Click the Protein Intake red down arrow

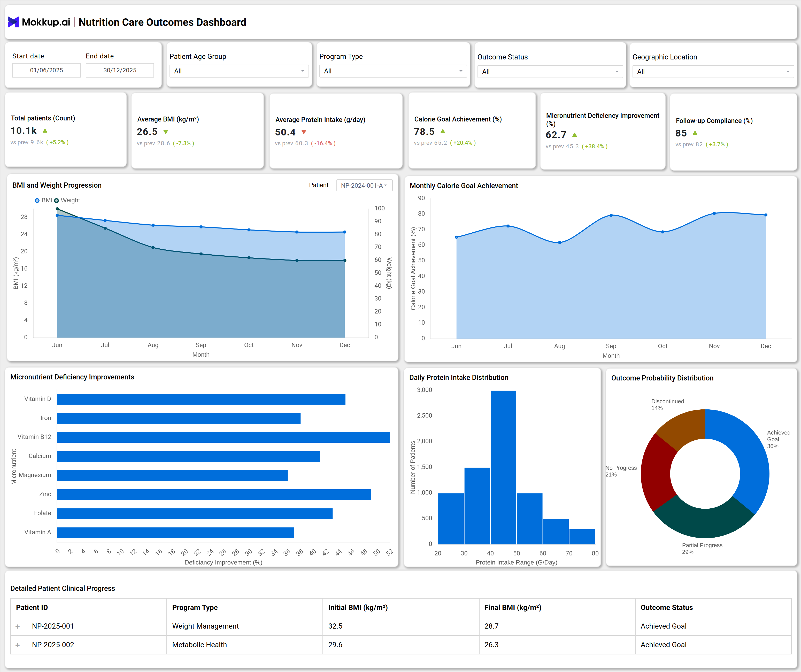click(304, 132)
